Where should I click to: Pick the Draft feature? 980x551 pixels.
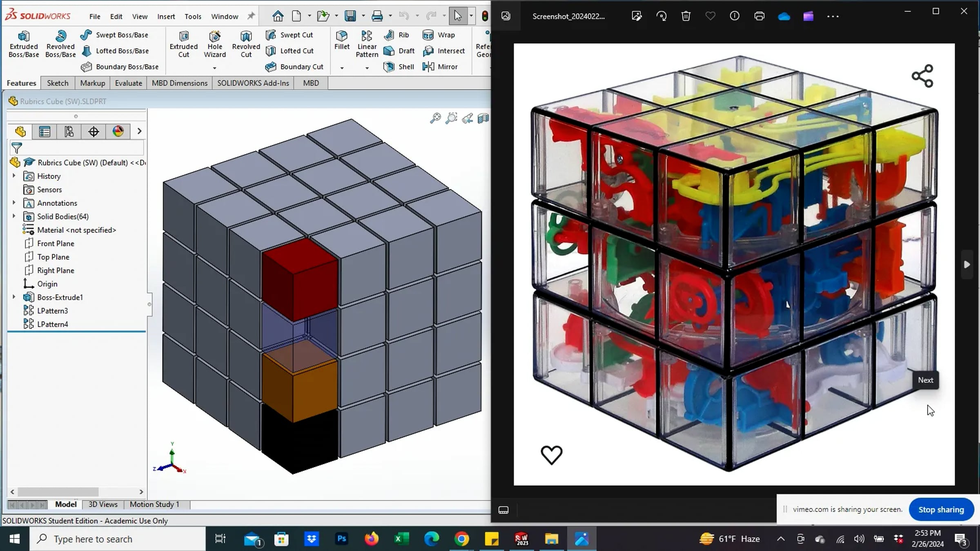399,51
